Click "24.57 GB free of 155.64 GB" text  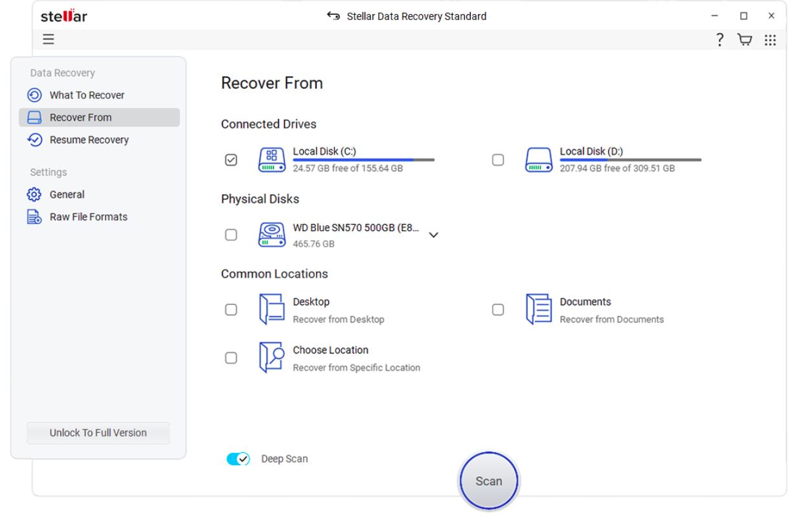[348, 168]
